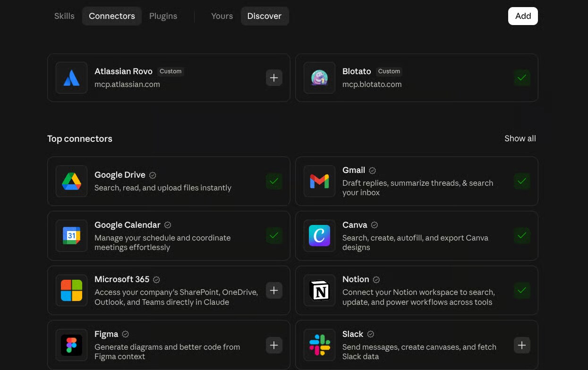Screen dimensions: 588x370
Task: Click verified badge next to Google Drive
Action: (x=153, y=175)
